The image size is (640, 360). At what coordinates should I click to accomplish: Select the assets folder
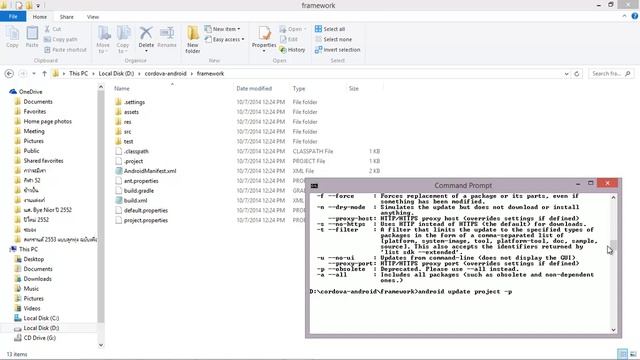[131, 112]
